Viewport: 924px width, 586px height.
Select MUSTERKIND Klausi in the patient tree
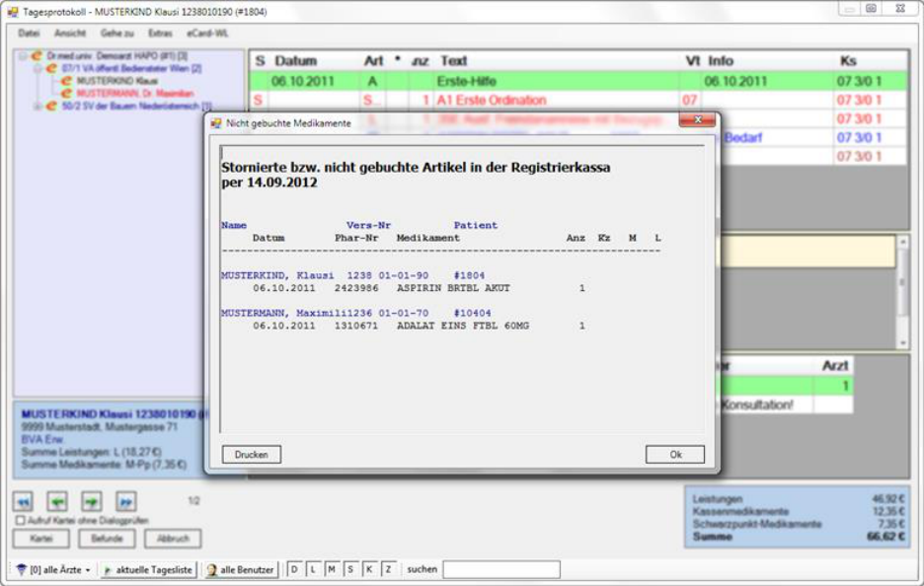(116, 81)
